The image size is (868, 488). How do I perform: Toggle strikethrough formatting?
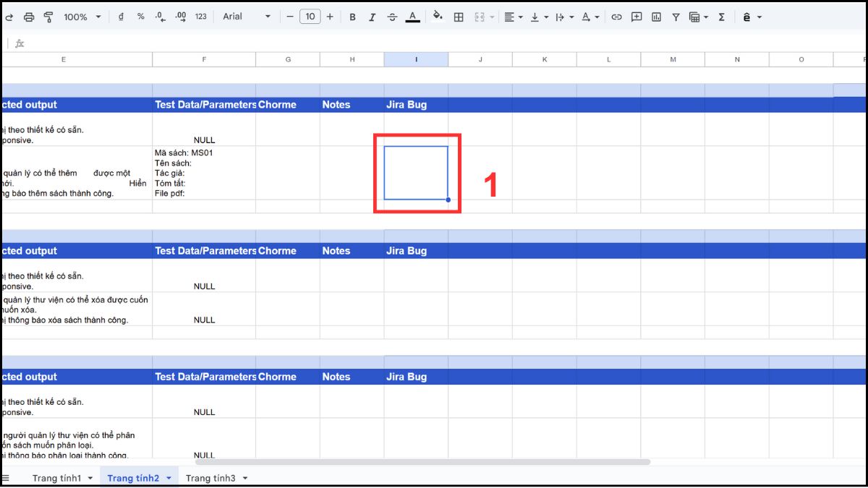(391, 16)
